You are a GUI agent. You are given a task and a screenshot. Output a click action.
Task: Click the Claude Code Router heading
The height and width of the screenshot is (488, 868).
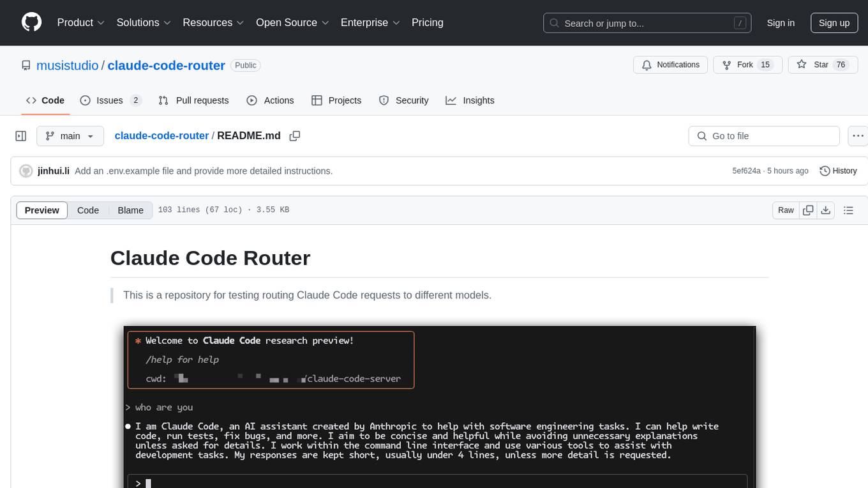(210, 258)
